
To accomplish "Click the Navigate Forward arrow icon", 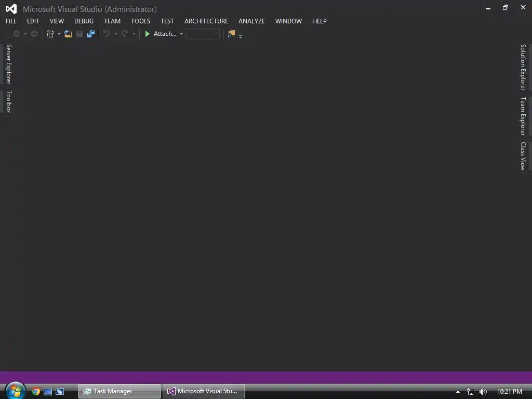I will pos(34,34).
